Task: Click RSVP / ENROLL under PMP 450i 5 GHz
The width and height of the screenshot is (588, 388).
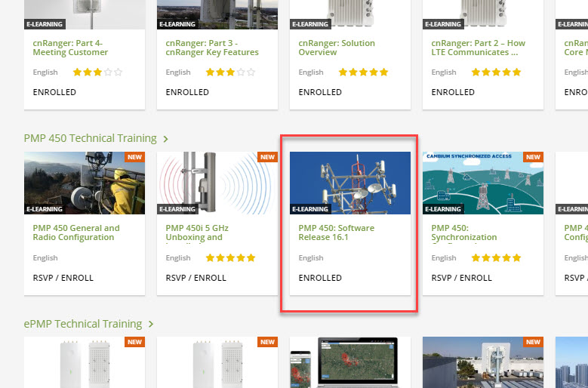Action: [x=195, y=278]
